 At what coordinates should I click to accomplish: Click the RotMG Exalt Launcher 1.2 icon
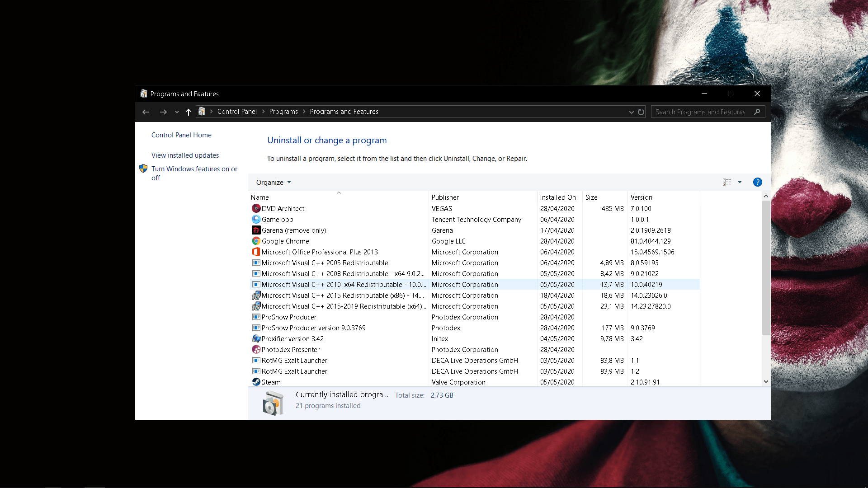[256, 371]
